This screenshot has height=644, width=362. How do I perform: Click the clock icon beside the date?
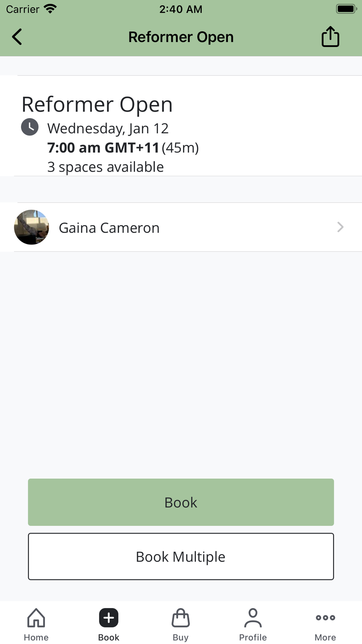pyautogui.click(x=30, y=127)
